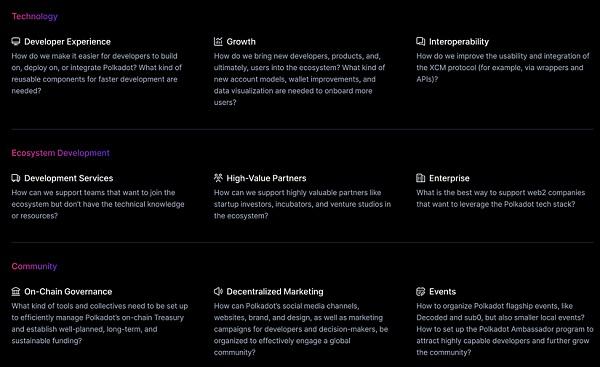Click the Technology section label
This screenshot has width=600, height=367.
click(34, 16)
